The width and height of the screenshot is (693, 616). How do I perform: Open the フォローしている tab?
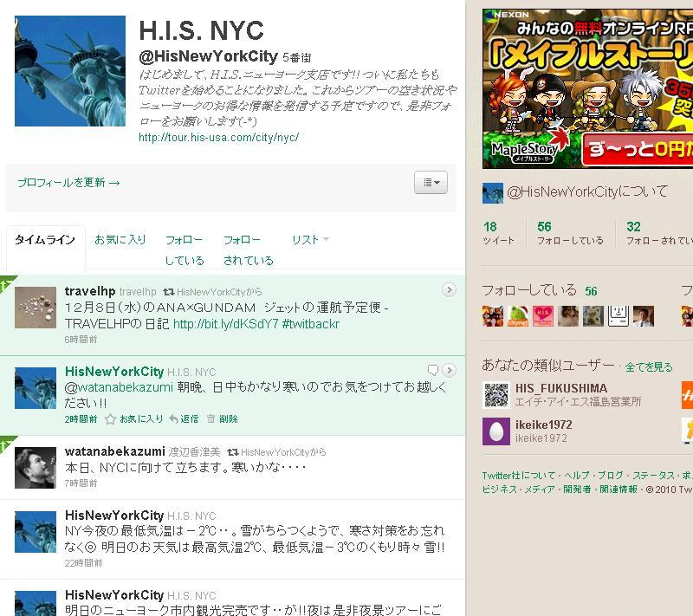click(x=185, y=250)
